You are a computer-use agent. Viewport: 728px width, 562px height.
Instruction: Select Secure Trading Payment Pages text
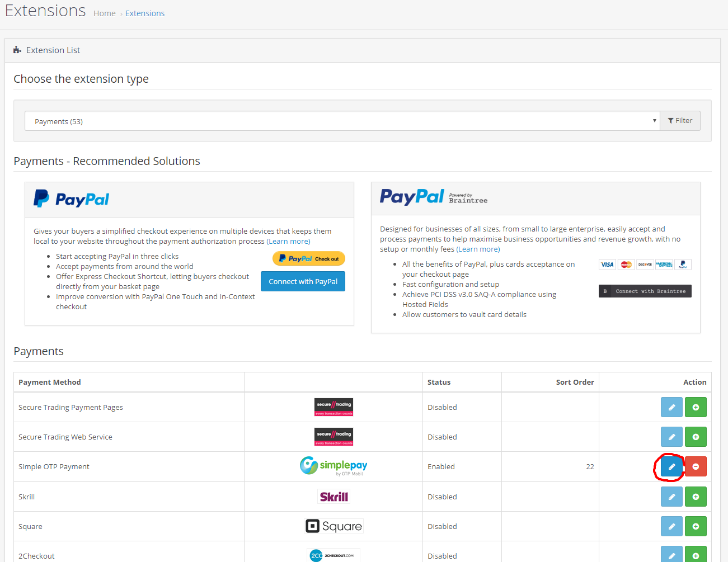[x=71, y=407]
